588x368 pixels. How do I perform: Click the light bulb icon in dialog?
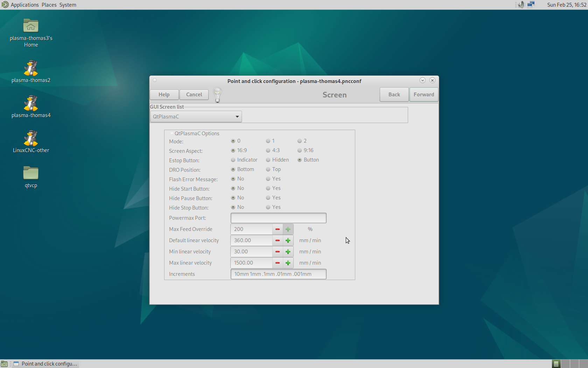(217, 95)
